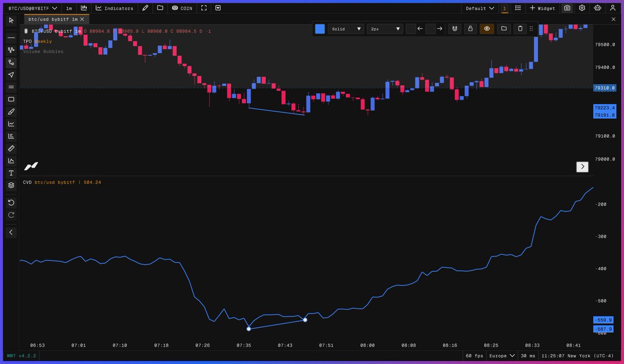Select the branching nodes drawing tool

click(11, 50)
